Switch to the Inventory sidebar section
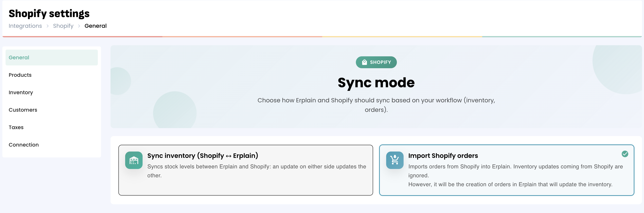The image size is (644, 213). [21, 93]
